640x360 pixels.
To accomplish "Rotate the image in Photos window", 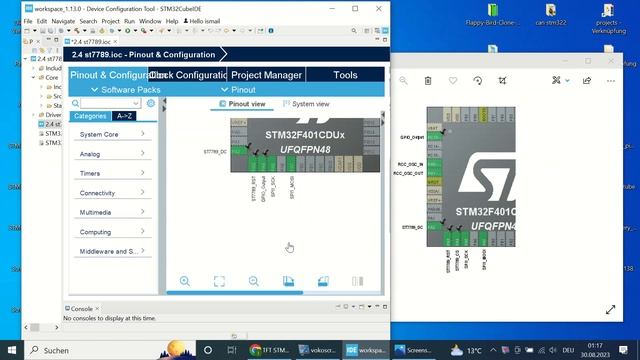I will pyautogui.click(x=478, y=81).
